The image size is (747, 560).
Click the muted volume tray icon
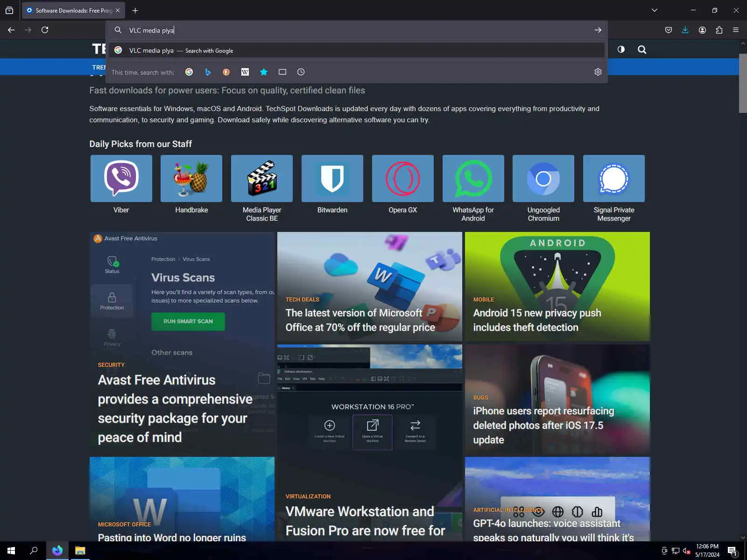tap(686, 551)
